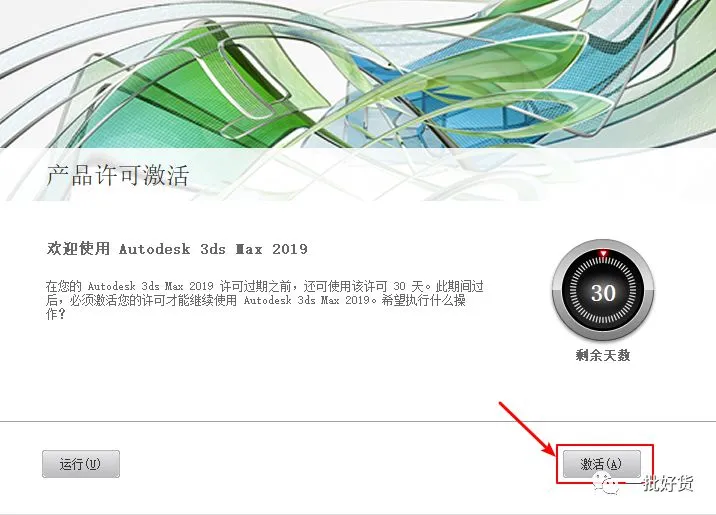The height and width of the screenshot is (515, 716).
Task: Click the 欢迎使用 Autodesk 3ds Max 2019 heading
Action: click(x=177, y=249)
